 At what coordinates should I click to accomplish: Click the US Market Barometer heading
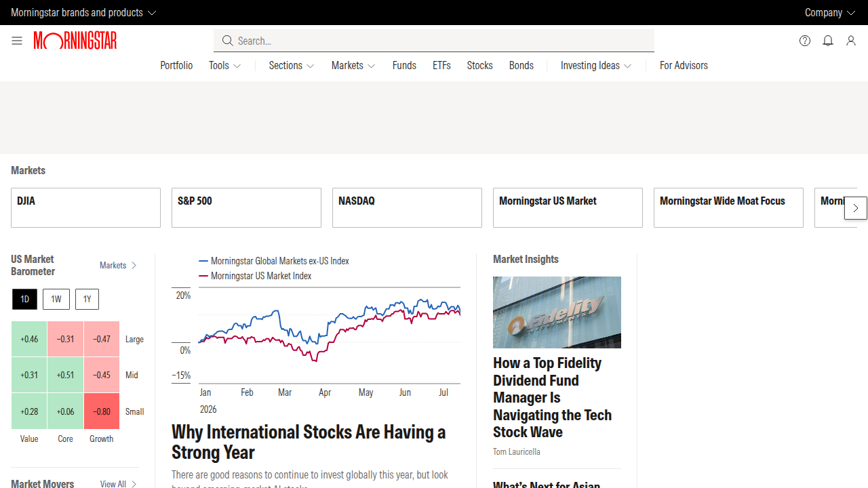pos(33,265)
